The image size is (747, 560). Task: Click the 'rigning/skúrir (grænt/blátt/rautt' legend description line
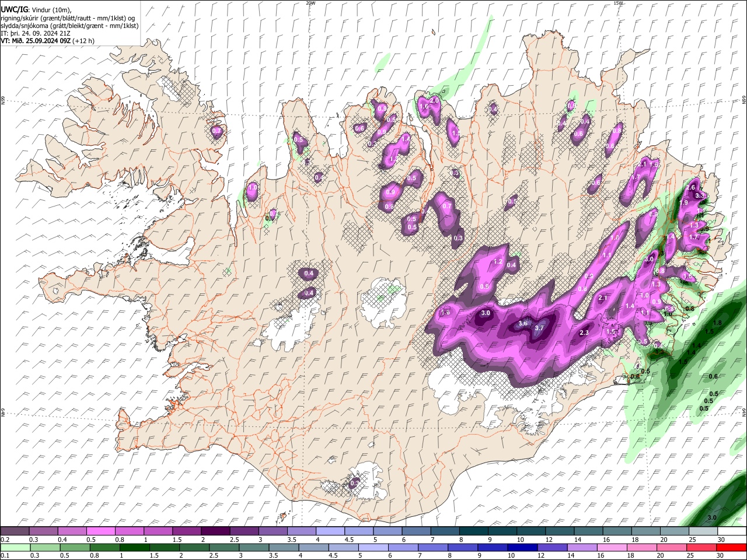(x=68, y=18)
